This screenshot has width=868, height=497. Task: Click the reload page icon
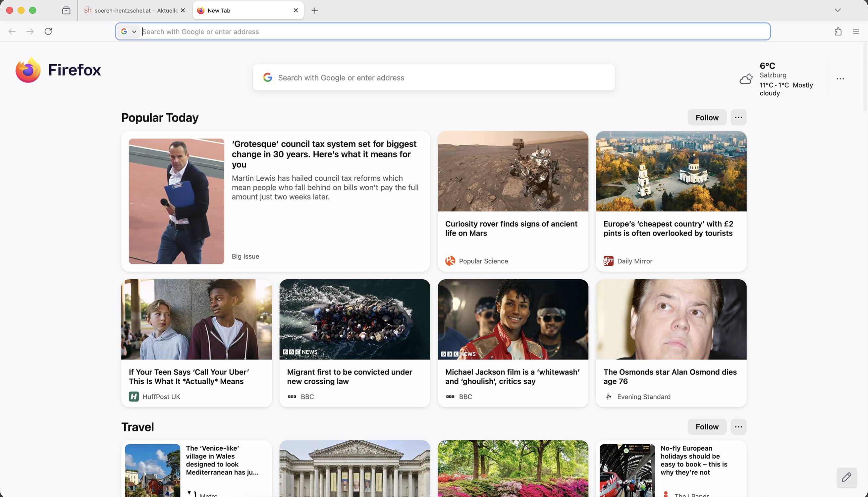click(48, 31)
